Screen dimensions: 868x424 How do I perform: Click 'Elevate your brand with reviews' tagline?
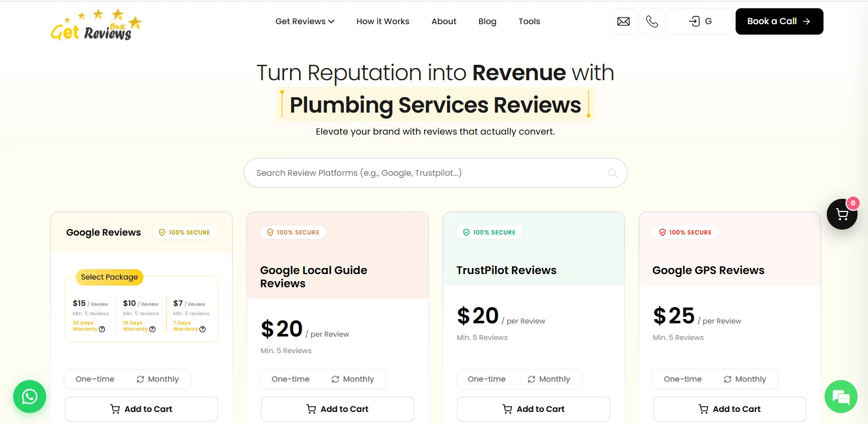pyautogui.click(x=435, y=132)
